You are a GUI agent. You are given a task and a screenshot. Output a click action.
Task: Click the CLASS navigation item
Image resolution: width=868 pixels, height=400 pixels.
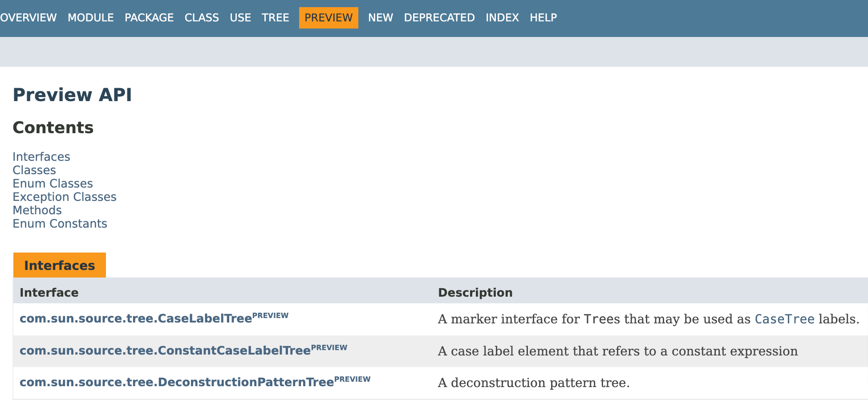(x=202, y=18)
